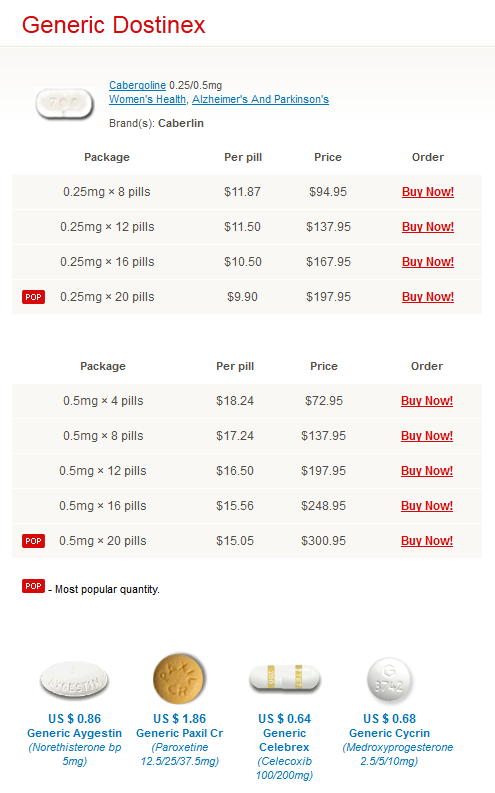Open the Generic Cycrin product link
This screenshot has width=495, height=793.
[x=389, y=733]
